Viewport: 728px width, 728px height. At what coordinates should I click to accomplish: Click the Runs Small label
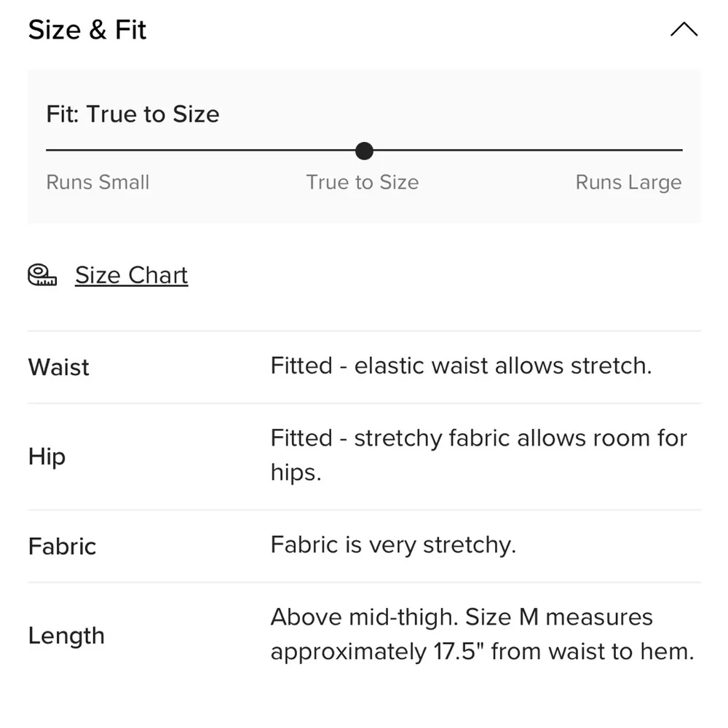(x=98, y=182)
